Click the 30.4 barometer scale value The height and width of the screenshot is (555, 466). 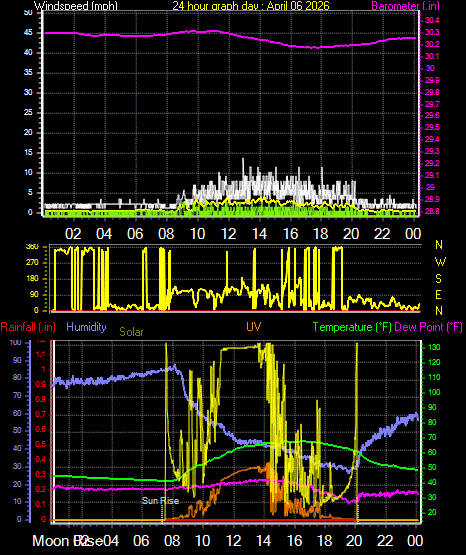pyautogui.click(x=432, y=21)
